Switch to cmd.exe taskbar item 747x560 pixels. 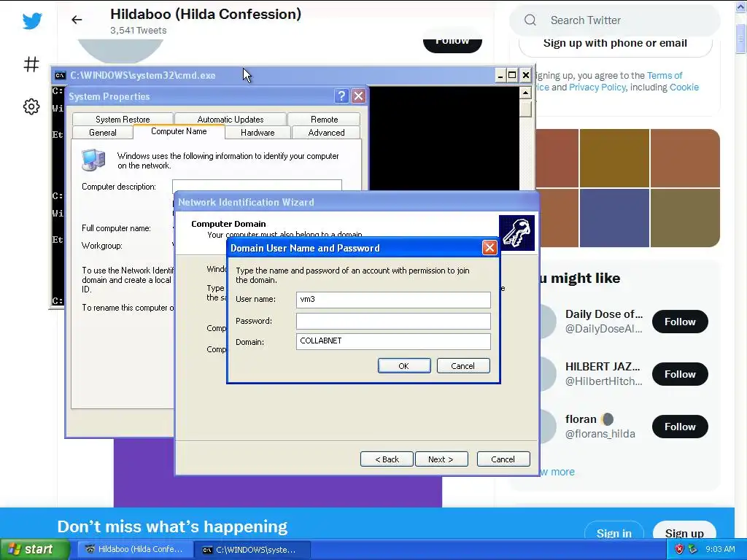(252, 550)
